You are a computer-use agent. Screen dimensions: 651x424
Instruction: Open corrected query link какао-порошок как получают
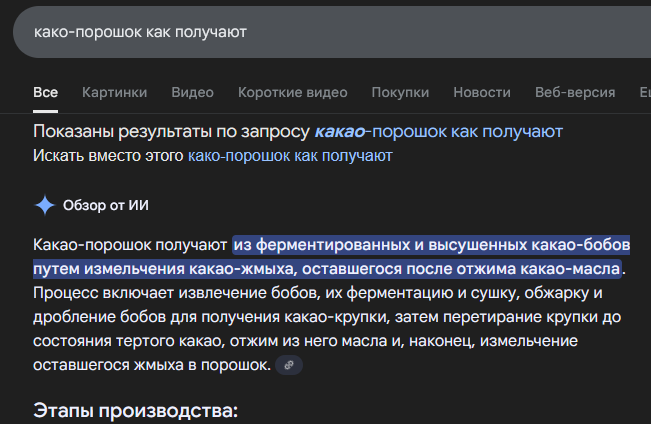[438, 132]
